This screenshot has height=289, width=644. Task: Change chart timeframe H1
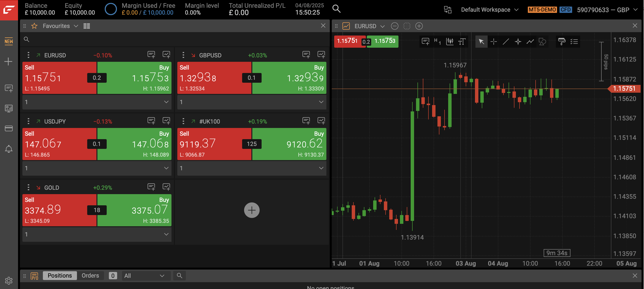[437, 41]
